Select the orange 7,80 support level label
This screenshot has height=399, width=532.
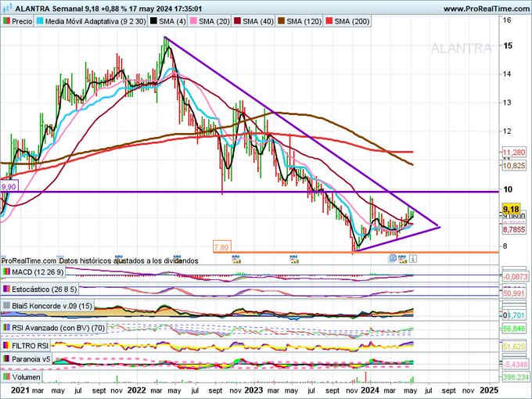[x=222, y=247]
